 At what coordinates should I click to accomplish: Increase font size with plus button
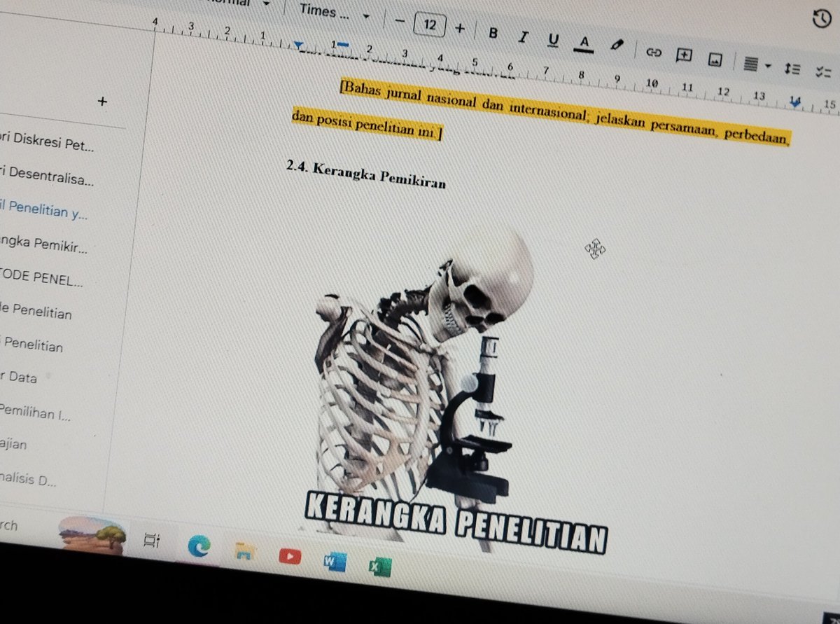[460, 29]
